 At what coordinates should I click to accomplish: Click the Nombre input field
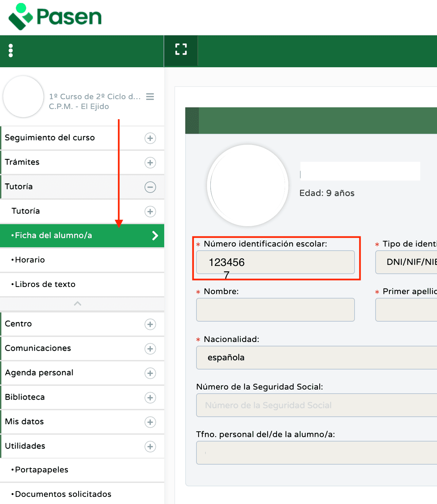275,310
